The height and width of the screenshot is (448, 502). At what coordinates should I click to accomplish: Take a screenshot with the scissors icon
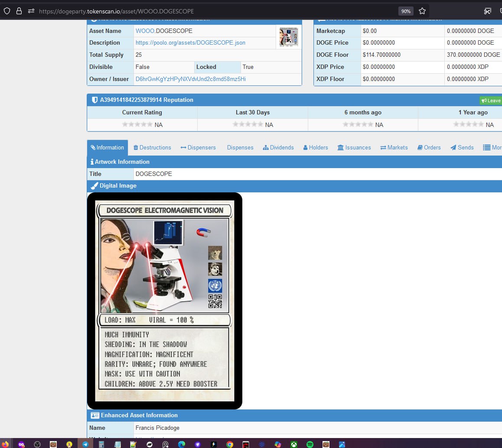[488, 11]
